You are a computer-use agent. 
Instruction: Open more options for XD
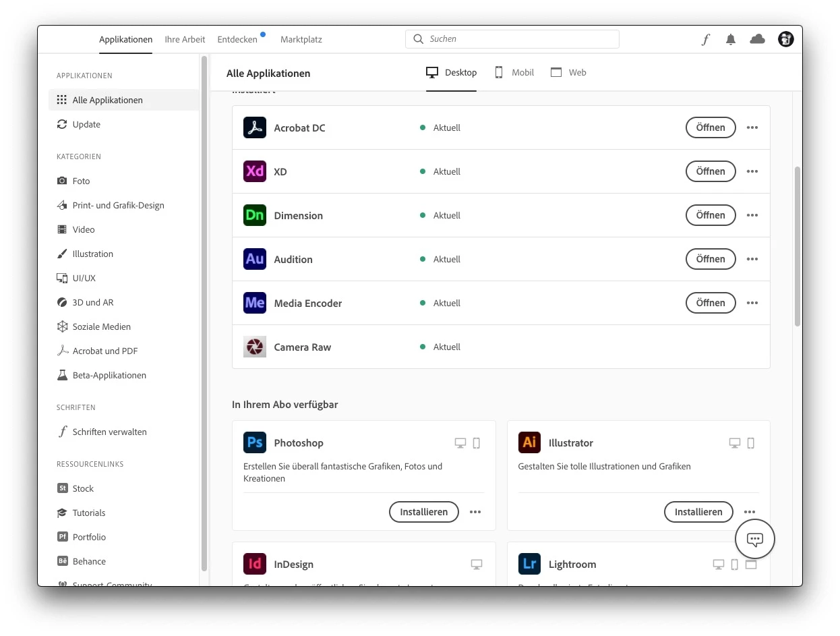point(752,171)
